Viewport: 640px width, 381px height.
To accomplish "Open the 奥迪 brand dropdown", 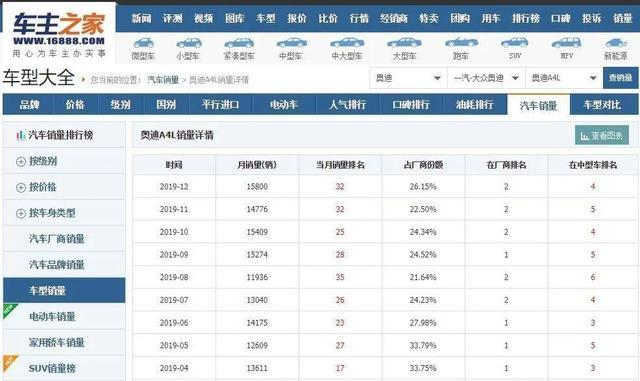I will [409, 78].
